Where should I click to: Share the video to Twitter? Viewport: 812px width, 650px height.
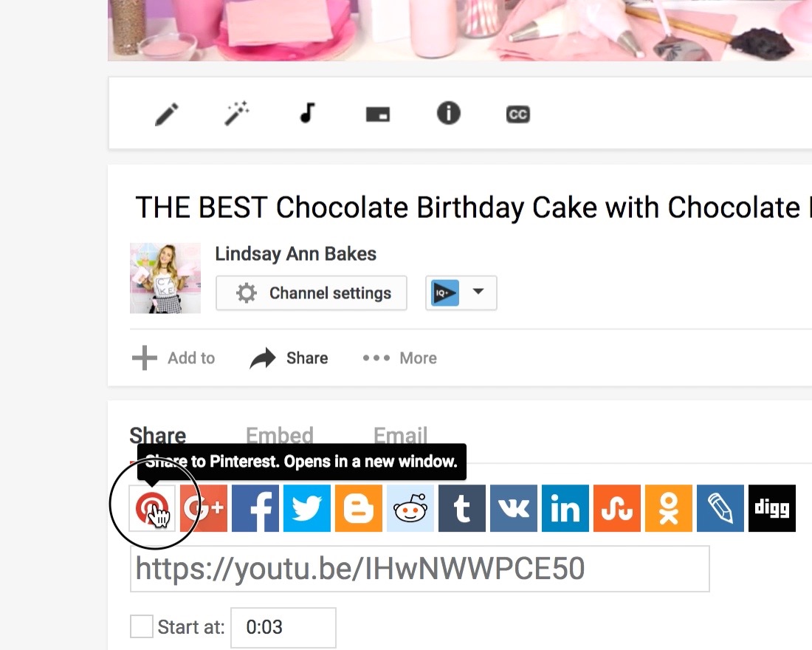[307, 508]
